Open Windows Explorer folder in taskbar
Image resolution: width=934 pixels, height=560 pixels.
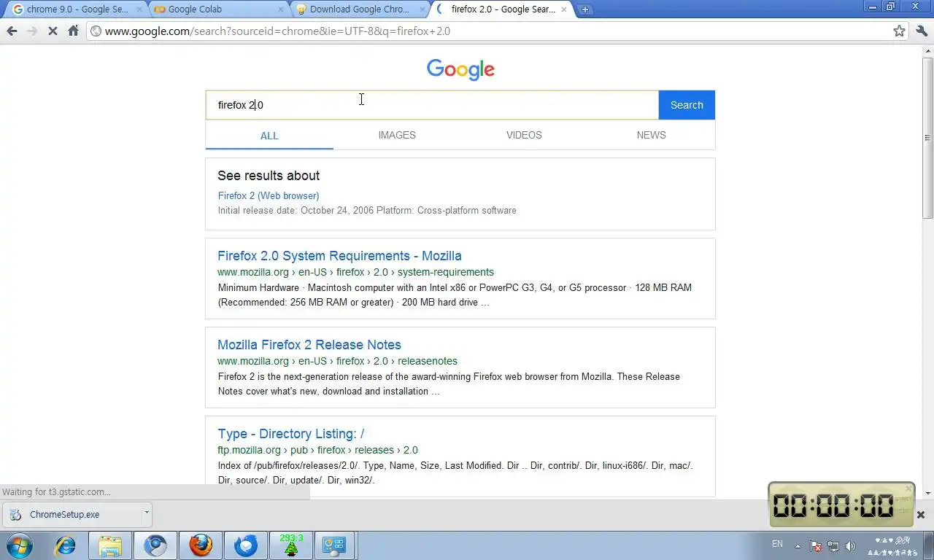[110, 545]
